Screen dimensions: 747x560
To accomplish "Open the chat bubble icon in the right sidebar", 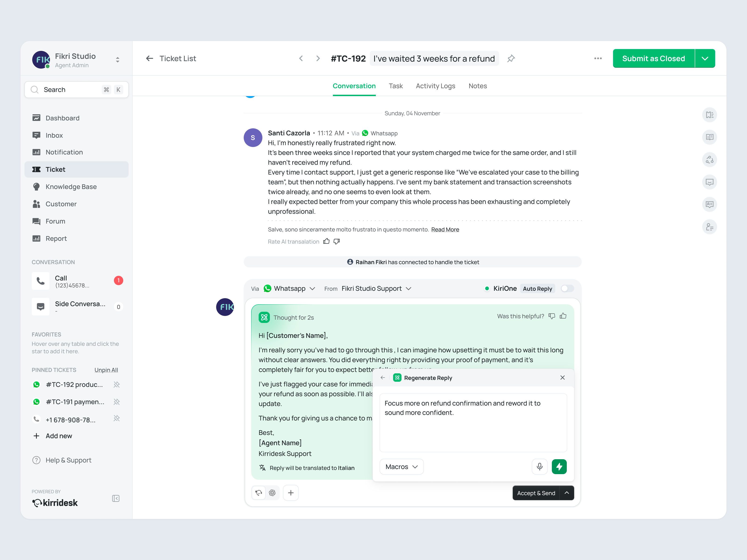I will (x=709, y=182).
